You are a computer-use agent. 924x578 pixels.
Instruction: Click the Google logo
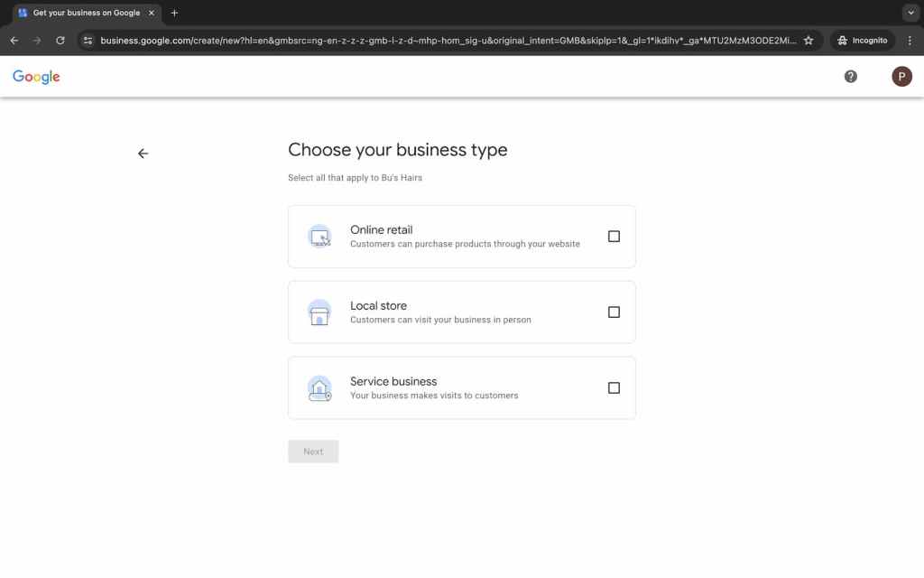click(x=35, y=77)
